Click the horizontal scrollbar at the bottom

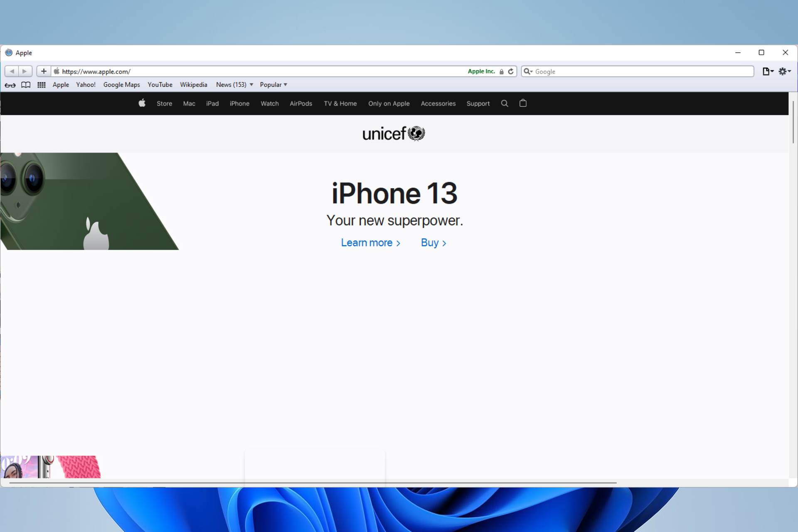[312, 483]
